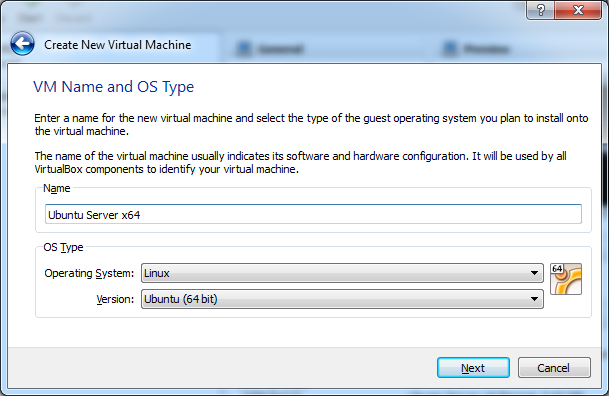Click the Ubuntu 64-bit OS type icon

pos(566,279)
